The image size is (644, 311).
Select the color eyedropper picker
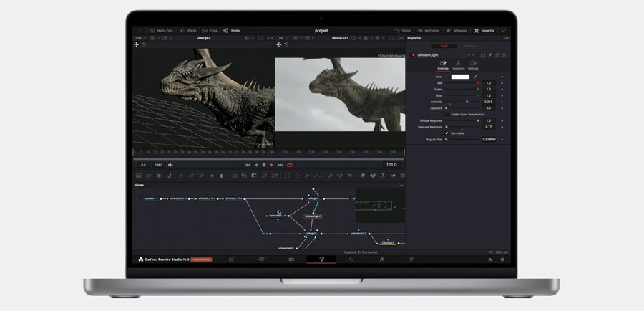[x=475, y=77]
